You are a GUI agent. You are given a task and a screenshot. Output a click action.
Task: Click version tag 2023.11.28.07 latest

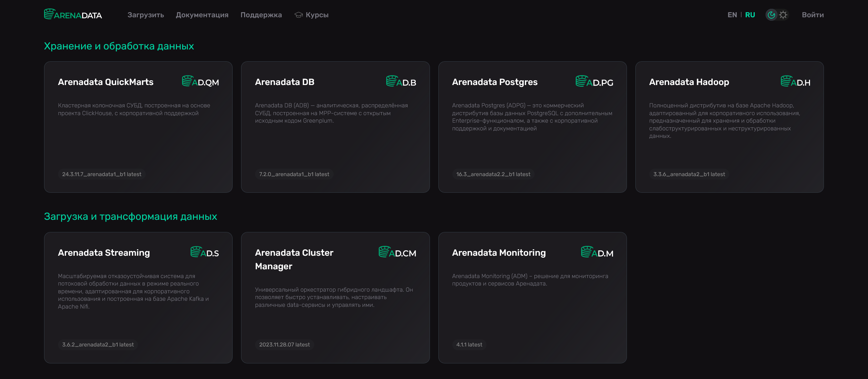click(284, 344)
